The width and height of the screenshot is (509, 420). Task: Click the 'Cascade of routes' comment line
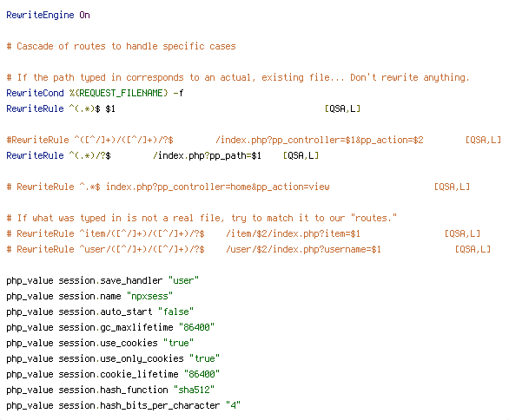[121, 46]
